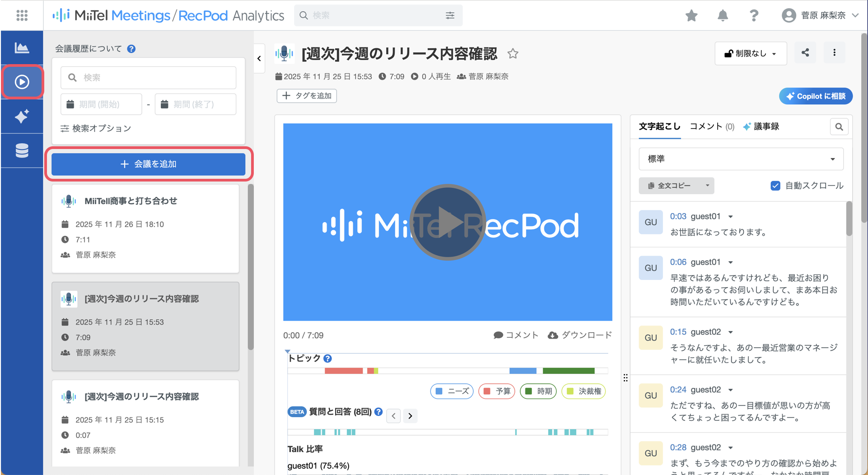Expand speaker dropdown at 0:03 guest01
The image size is (868, 475).
[730, 217]
